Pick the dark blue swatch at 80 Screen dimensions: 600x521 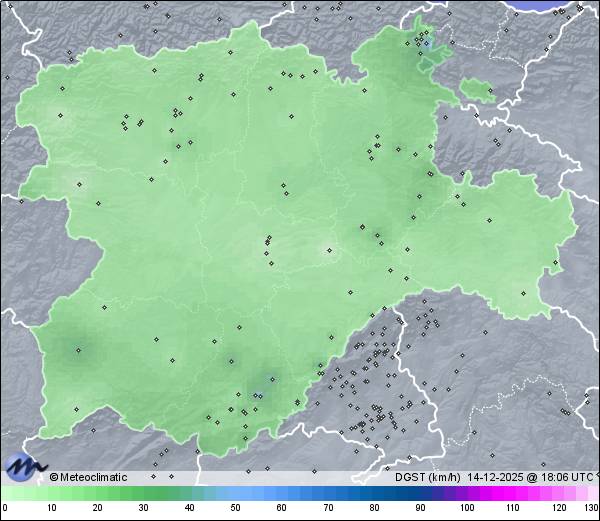pyautogui.click(x=374, y=493)
